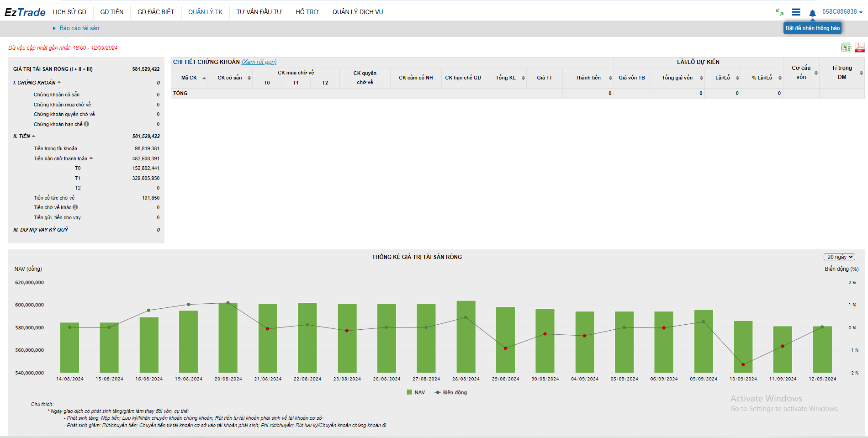
Task: Click THỐNG KÊ GIÁ TRỊ TÀI SẢN RÒNG title
Action: [x=417, y=257]
